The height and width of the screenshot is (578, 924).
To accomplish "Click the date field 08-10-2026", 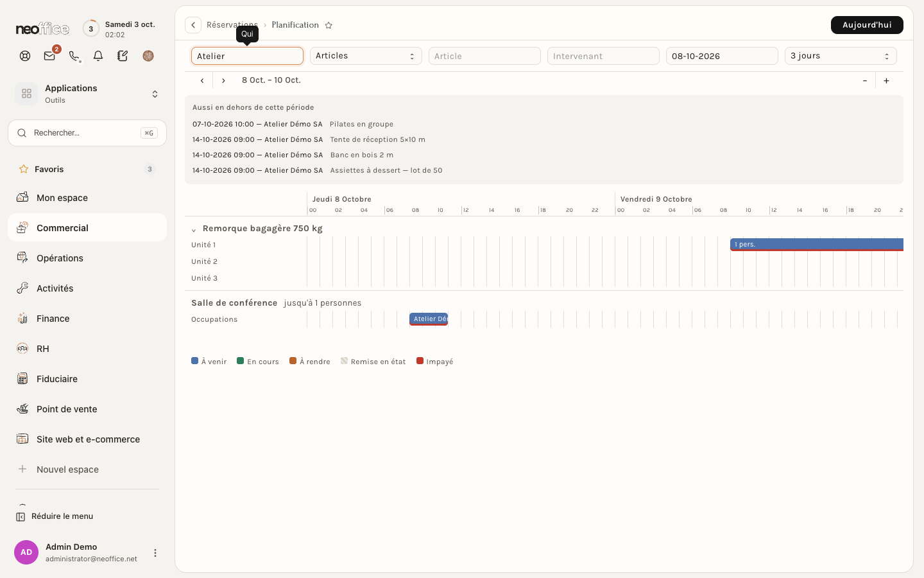I will 722,56.
